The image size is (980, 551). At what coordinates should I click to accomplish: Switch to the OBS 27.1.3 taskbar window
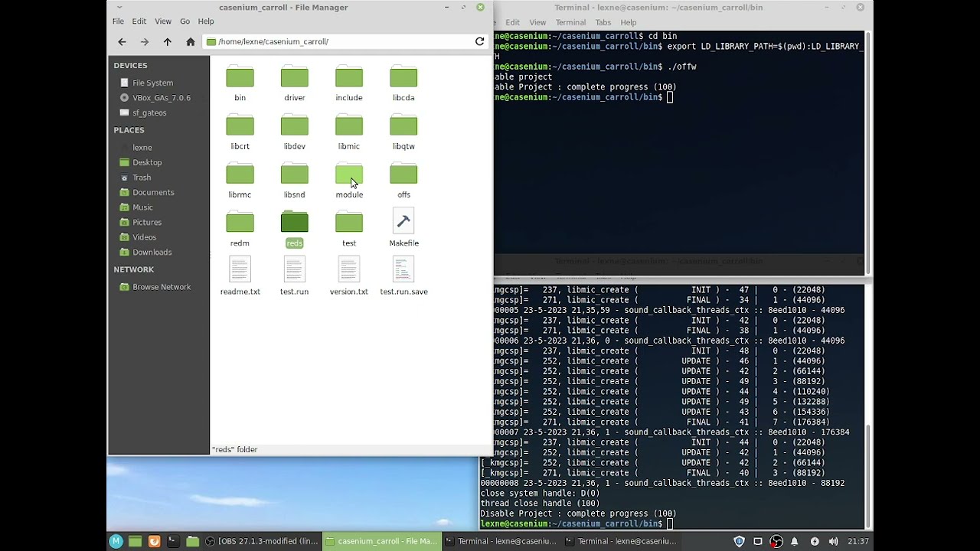coord(261,541)
